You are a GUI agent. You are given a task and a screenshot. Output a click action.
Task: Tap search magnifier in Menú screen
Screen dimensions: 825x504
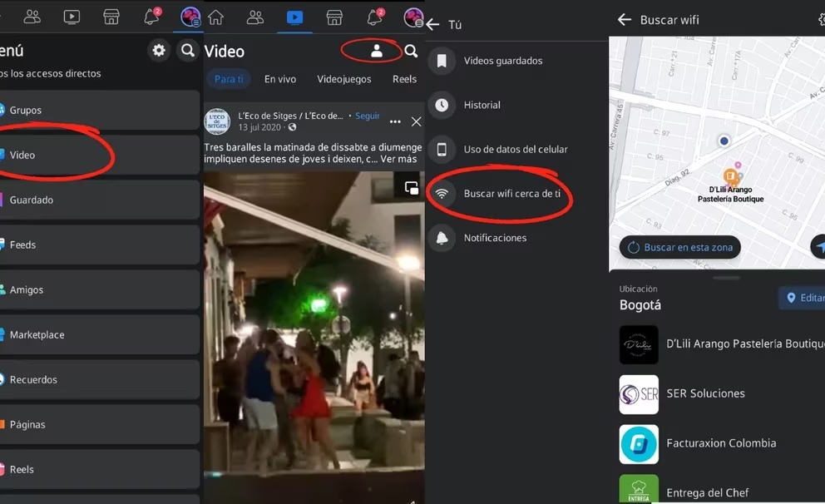click(x=187, y=51)
